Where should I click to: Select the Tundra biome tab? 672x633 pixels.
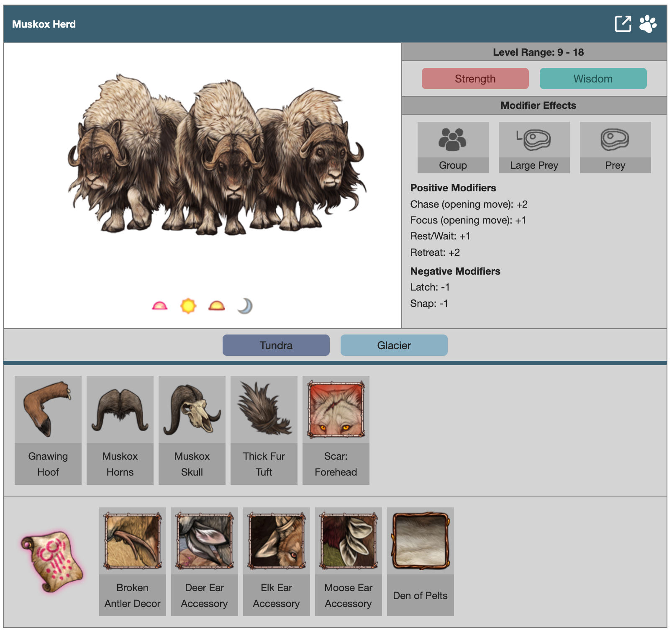click(276, 345)
